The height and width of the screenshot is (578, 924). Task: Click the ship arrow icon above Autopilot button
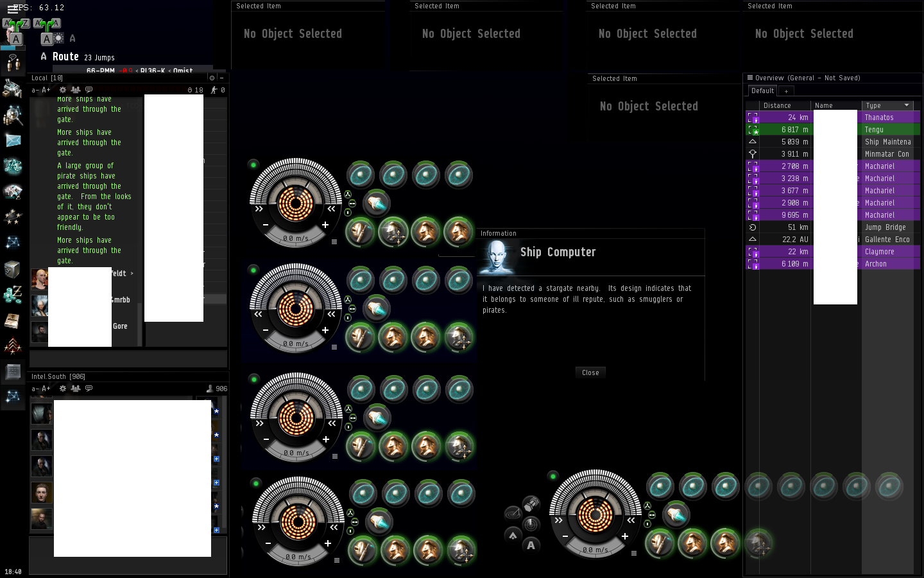point(513,534)
